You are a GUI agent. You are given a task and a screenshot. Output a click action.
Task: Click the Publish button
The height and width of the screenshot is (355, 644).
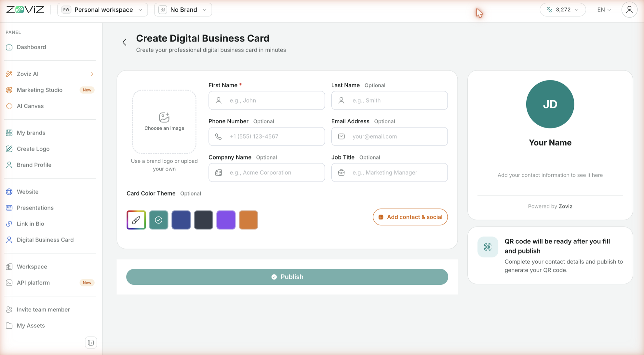[287, 277]
